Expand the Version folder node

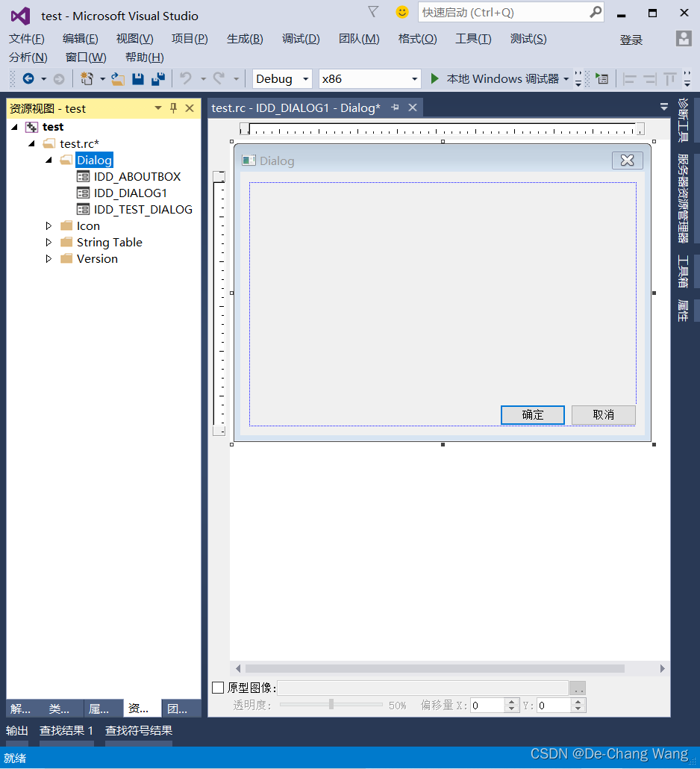coord(49,258)
